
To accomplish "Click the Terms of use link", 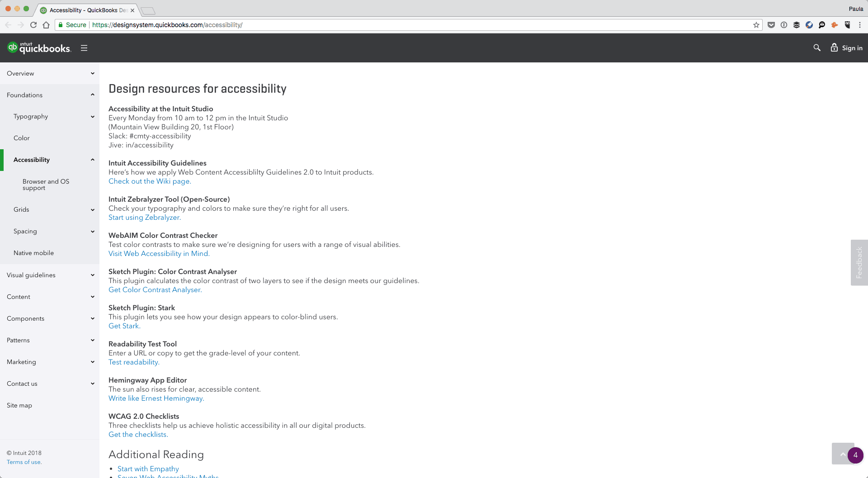I will coord(24,462).
